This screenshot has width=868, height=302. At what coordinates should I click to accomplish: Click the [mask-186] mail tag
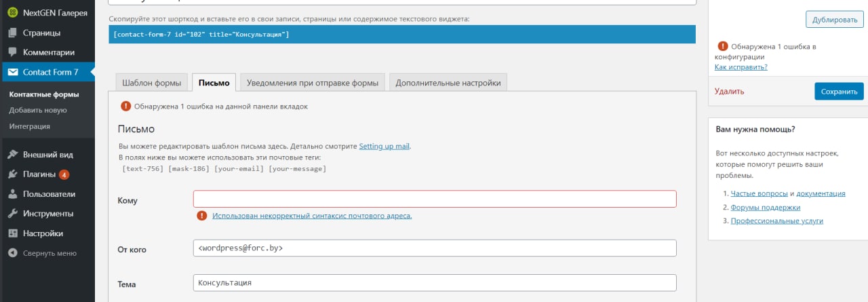[x=189, y=168]
